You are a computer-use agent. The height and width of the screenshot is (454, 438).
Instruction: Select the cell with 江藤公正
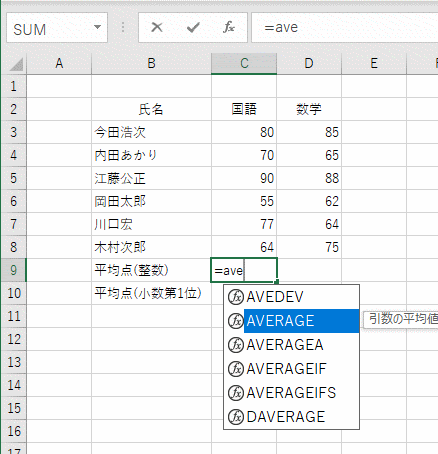point(151,178)
